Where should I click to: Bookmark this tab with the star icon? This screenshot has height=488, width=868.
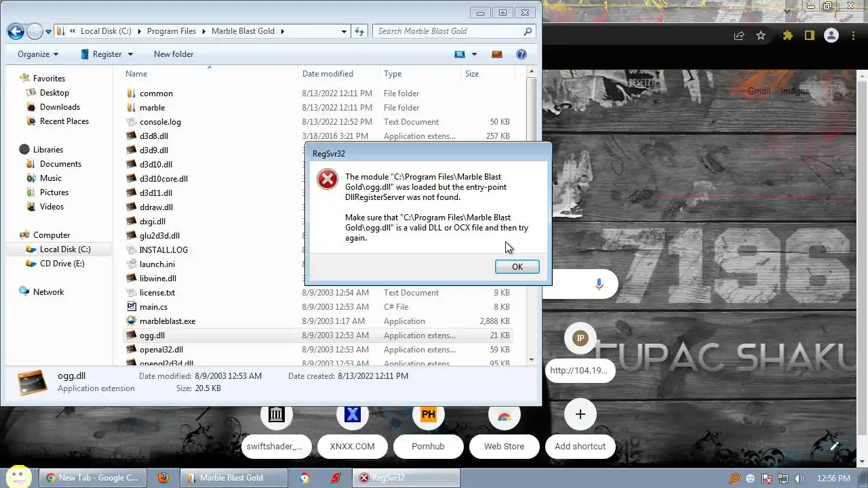point(761,36)
